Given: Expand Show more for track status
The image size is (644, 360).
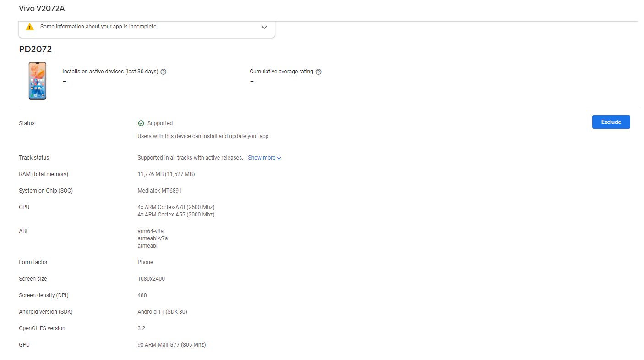Looking at the screenshot, I should click(265, 158).
